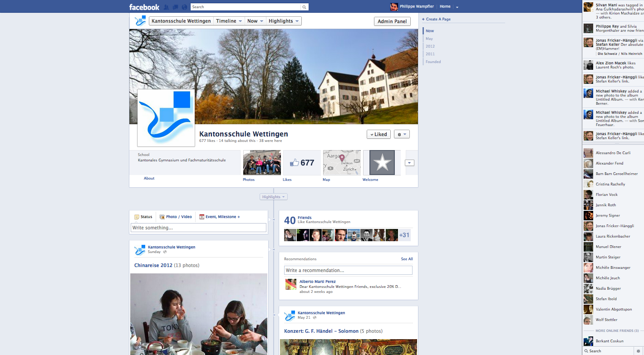Open the page gear actions dropdown
The width and height of the screenshot is (644, 355).
click(x=402, y=134)
